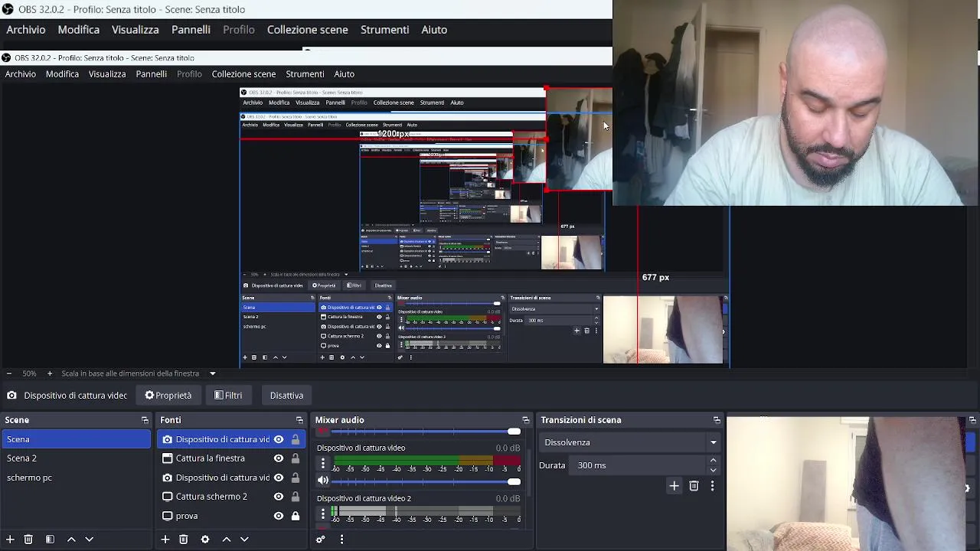Select the Scena 2 scene
980x551 pixels.
click(77, 458)
